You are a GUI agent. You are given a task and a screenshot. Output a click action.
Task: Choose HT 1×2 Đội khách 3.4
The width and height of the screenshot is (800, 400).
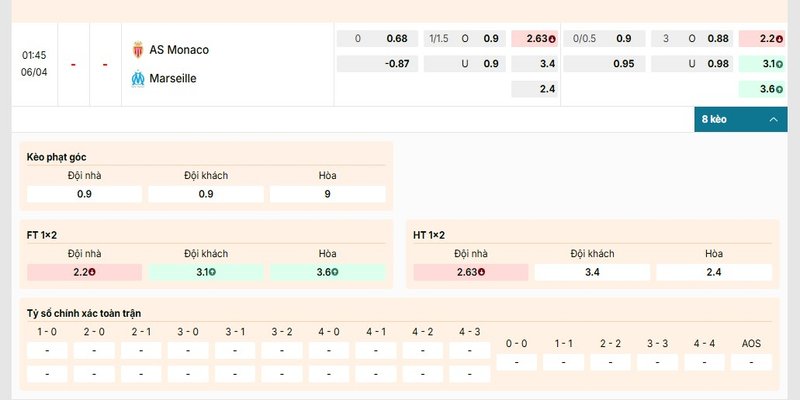pyautogui.click(x=592, y=272)
